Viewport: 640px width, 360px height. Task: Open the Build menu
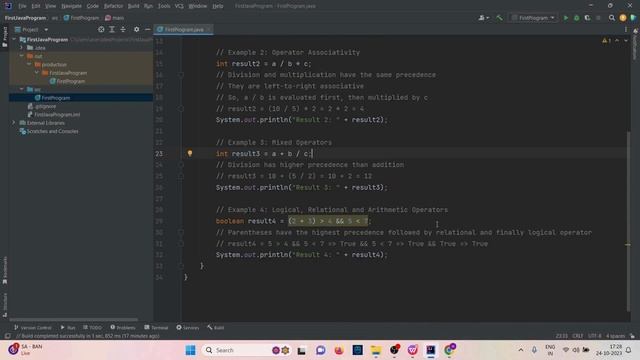pyautogui.click(x=133, y=6)
